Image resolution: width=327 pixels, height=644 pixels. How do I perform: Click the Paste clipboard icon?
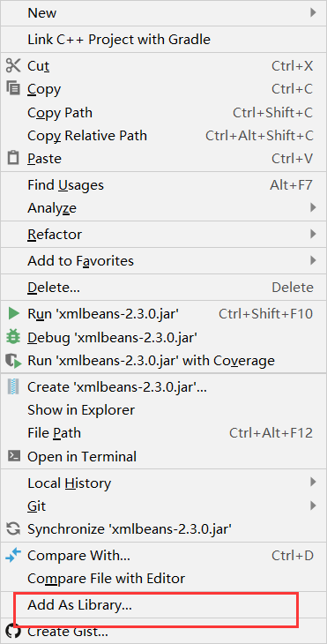point(13,158)
